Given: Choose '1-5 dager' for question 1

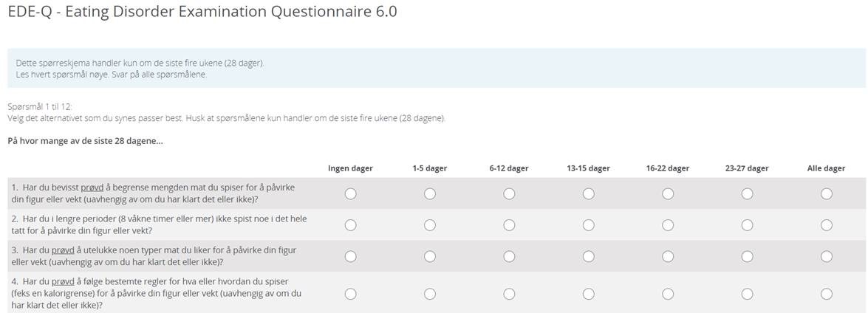Looking at the screenshot, I should tap(430, 193).
